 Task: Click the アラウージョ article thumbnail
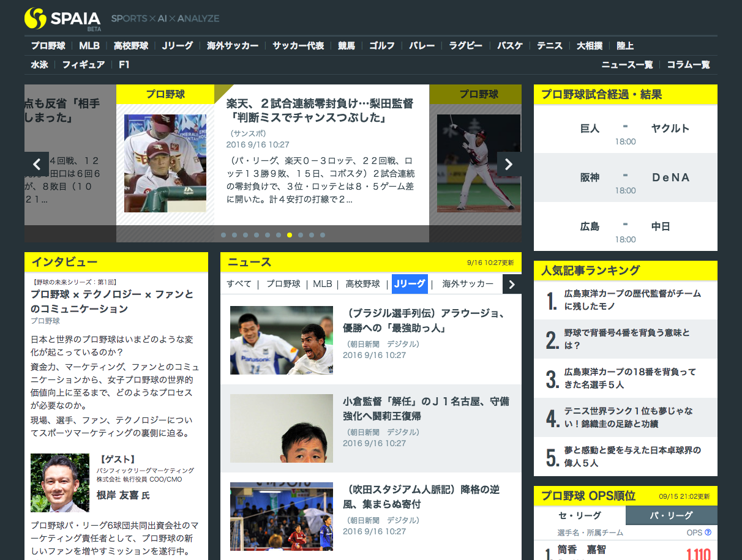click(x=282, y=340)
